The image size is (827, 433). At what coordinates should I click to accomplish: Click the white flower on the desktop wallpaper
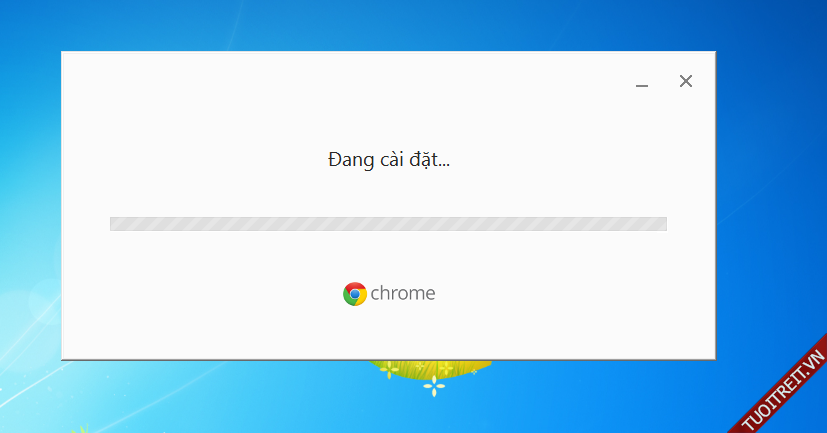pyautogui.click(x=434, y=387)
